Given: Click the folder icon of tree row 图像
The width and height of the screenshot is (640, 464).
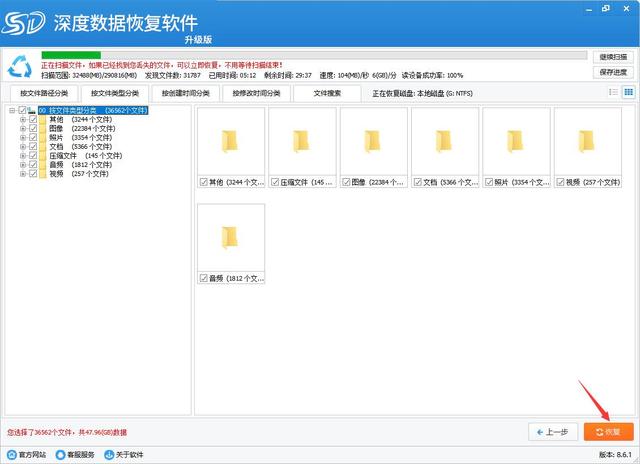Looking at the screenshot, I should 42,129.
